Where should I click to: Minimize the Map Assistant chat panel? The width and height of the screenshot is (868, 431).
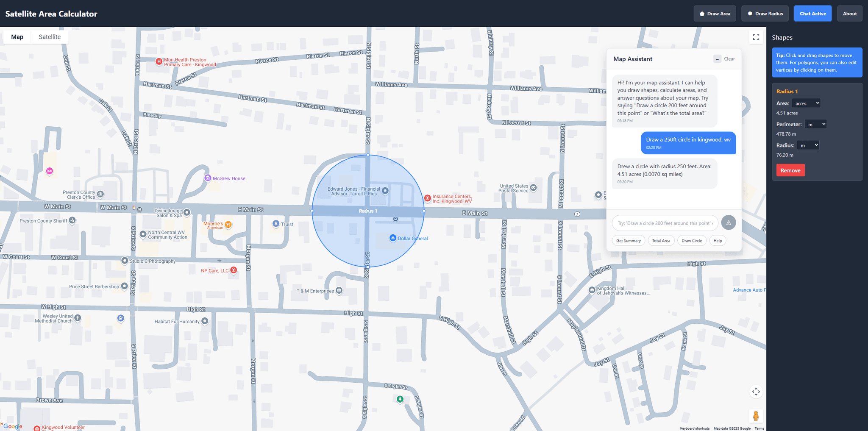pyautogui.click(x=717, y=59)
